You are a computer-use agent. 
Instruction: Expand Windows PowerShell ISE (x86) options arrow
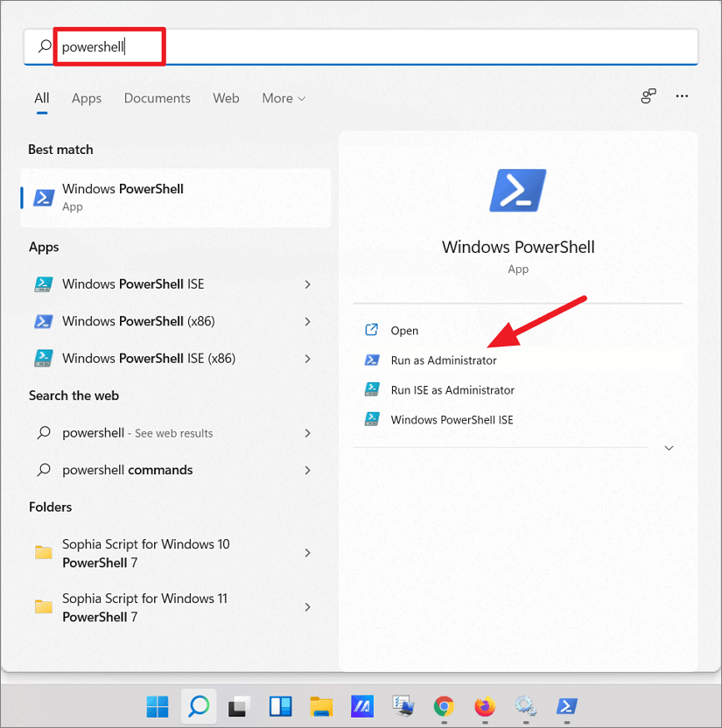307,359
